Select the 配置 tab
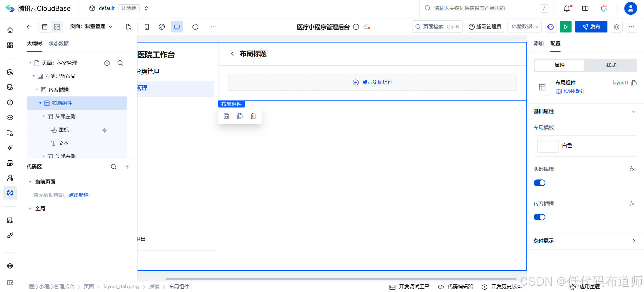644x292 pixels. click(x=555, y=44)
